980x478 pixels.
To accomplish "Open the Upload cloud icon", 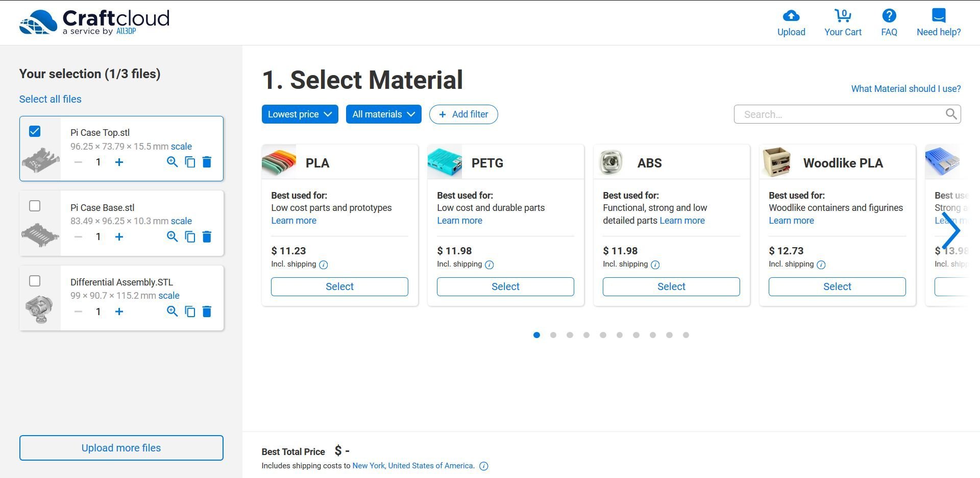I will click(791, 15).
